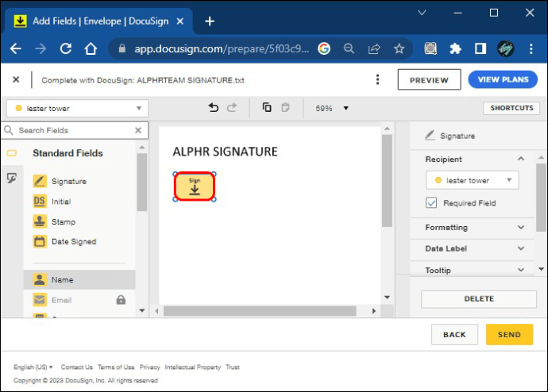Expand the Tooltip section
This screenshot has height=392, width=548.
point(521,270)
